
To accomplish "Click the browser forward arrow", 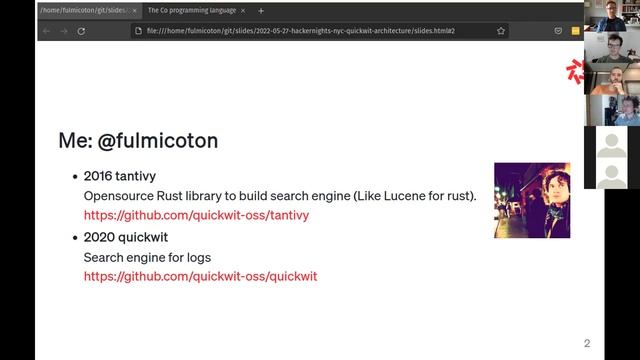I will point(64,31).
